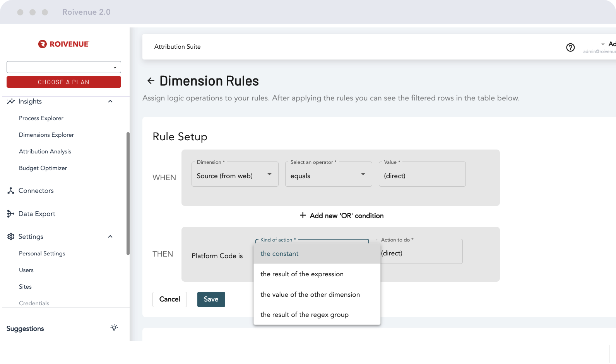616x364 pixels.
Task: Save the dimension rule
Action: click(x=211, y=299)
